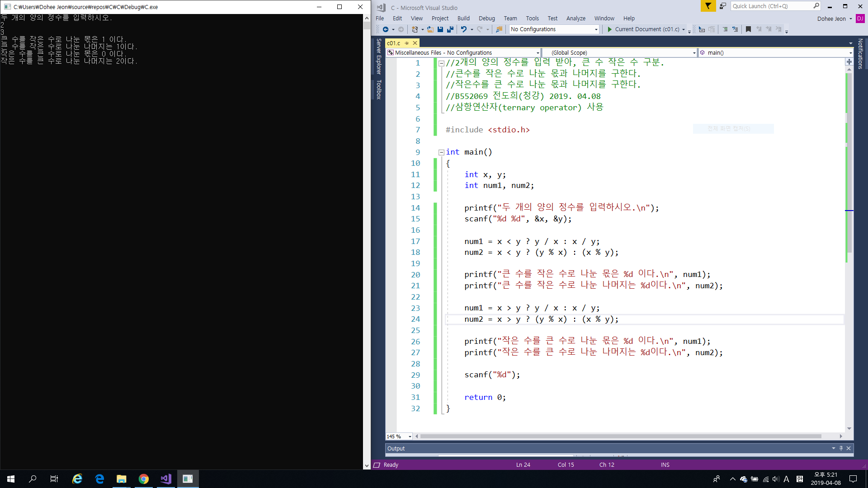
Task: Click the feedback filter flag icon
Action: pyautogui.click(x=708, y=6)
